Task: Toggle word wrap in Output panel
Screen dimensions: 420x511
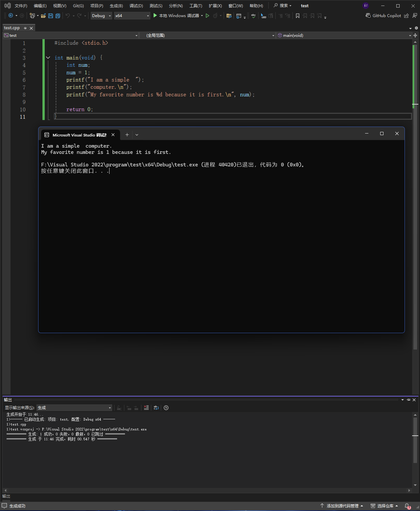Action: coord(156,408)
